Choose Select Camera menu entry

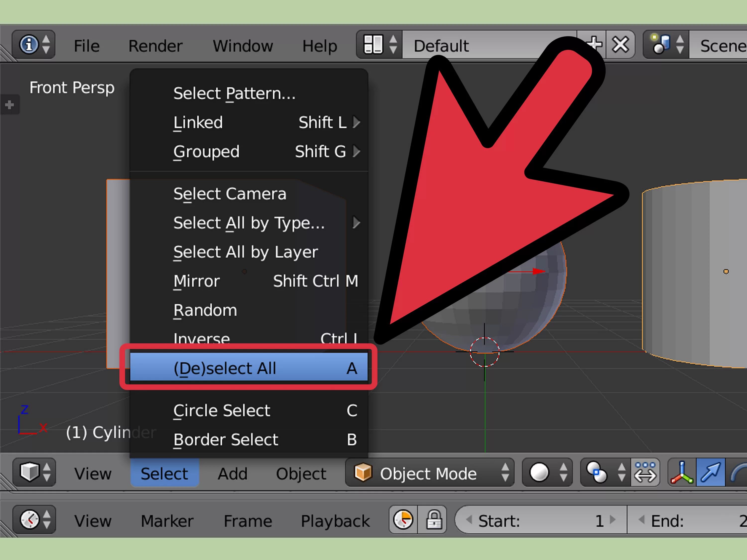tap(249, 194)
